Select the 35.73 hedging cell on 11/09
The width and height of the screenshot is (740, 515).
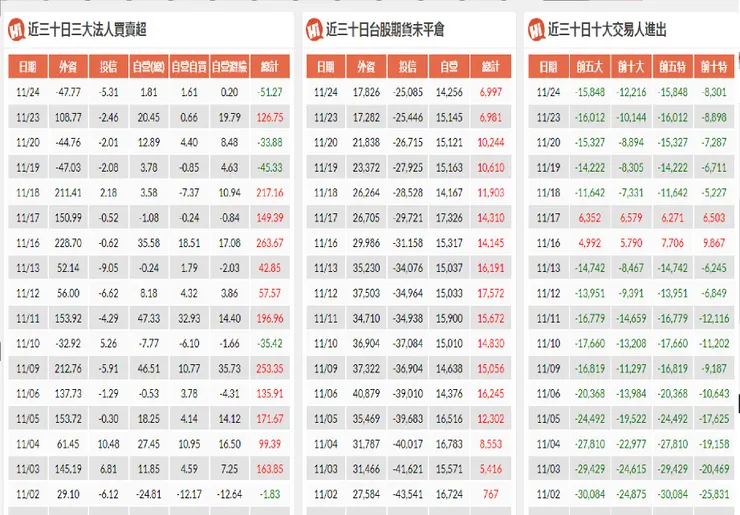(x=229, y=369)
